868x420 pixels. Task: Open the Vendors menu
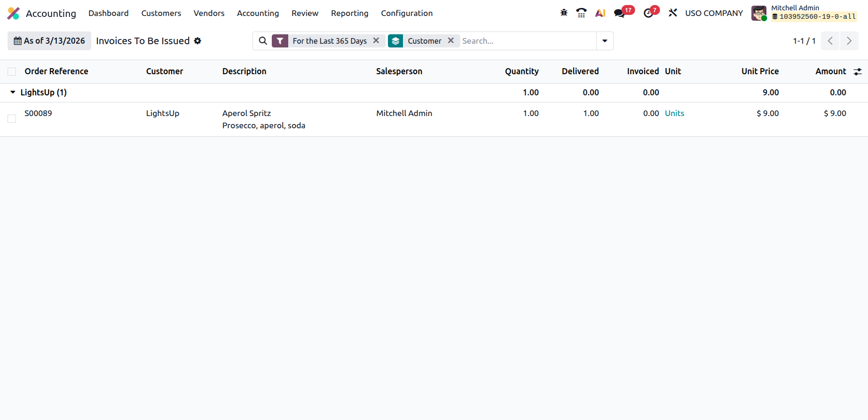[209, 13]
